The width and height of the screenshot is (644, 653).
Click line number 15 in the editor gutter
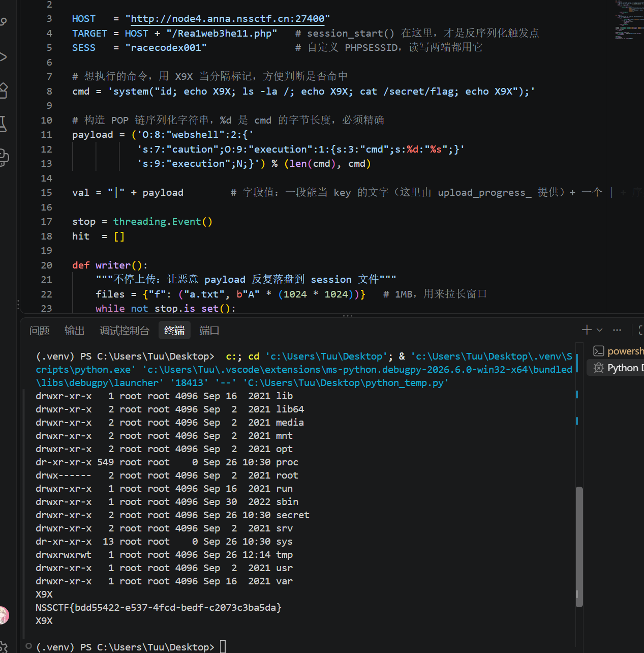coord(46,192)
